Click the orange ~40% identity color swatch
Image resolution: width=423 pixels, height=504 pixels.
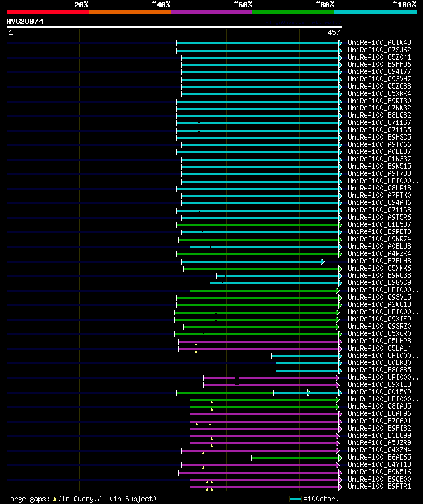130,12
